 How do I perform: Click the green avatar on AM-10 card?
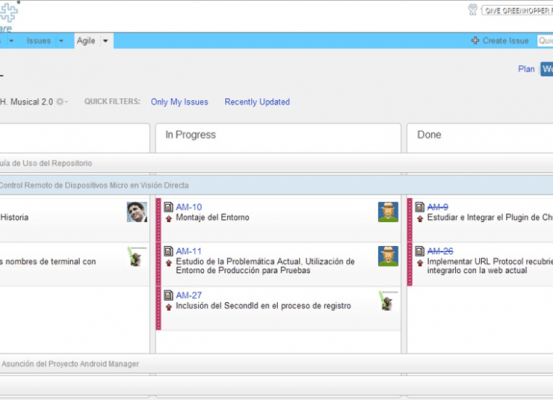pyautogui.click(x=388, y=212)
